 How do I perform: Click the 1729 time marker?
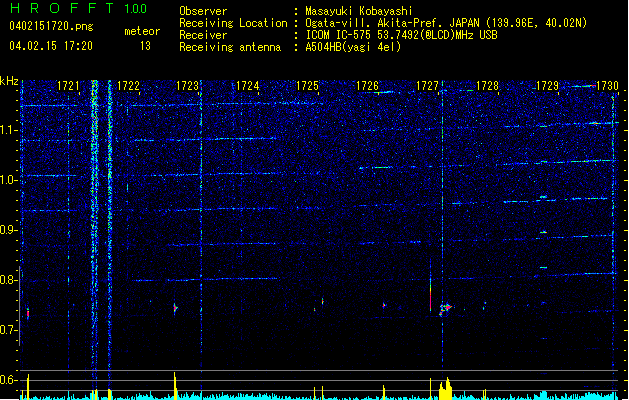pos(548,86)
